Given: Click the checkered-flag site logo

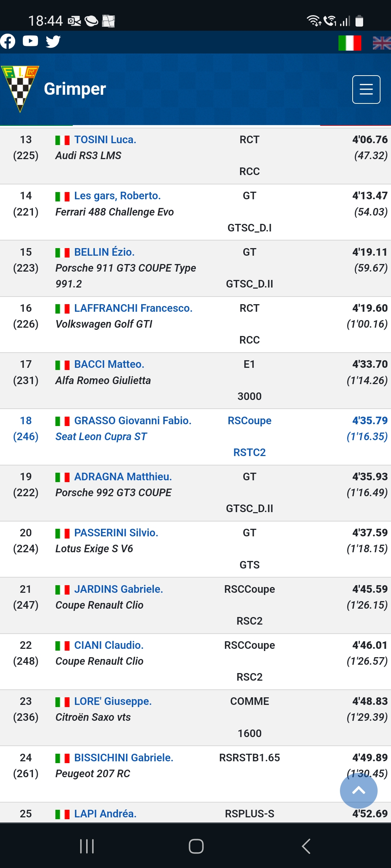Looking at the screenshot, I should (x=20, y=89).
